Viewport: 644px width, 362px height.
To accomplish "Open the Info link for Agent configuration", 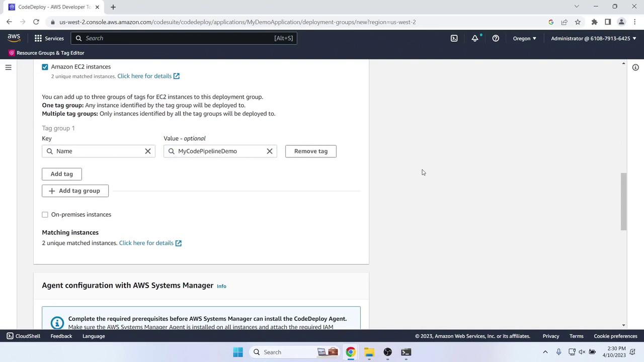I will pos(221,287).
